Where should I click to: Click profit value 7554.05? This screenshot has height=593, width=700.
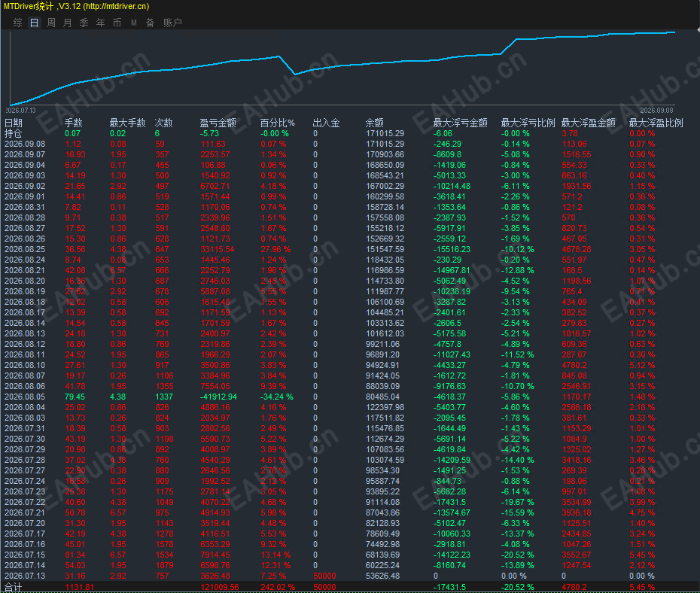click(x=215, y=386)
